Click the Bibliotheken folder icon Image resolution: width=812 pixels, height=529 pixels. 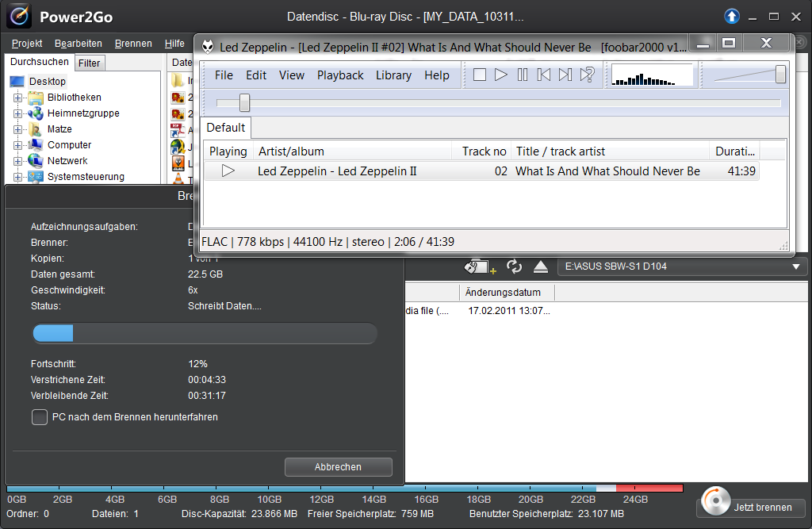coord(36,98)
